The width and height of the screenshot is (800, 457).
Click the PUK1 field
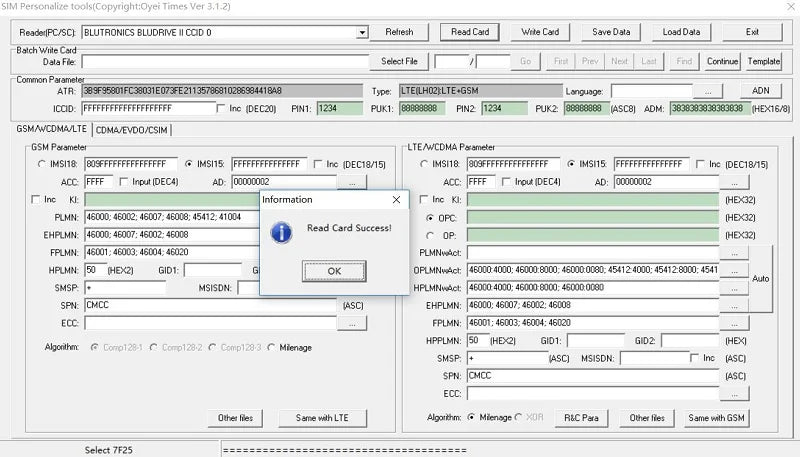[x=422, y=109]
